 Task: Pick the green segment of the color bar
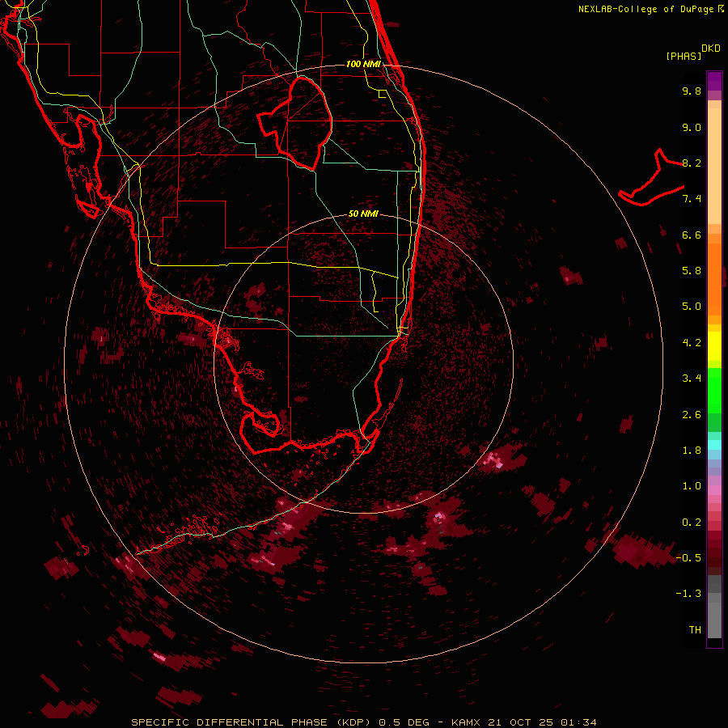pyautogui.click(x=714, y=390)
